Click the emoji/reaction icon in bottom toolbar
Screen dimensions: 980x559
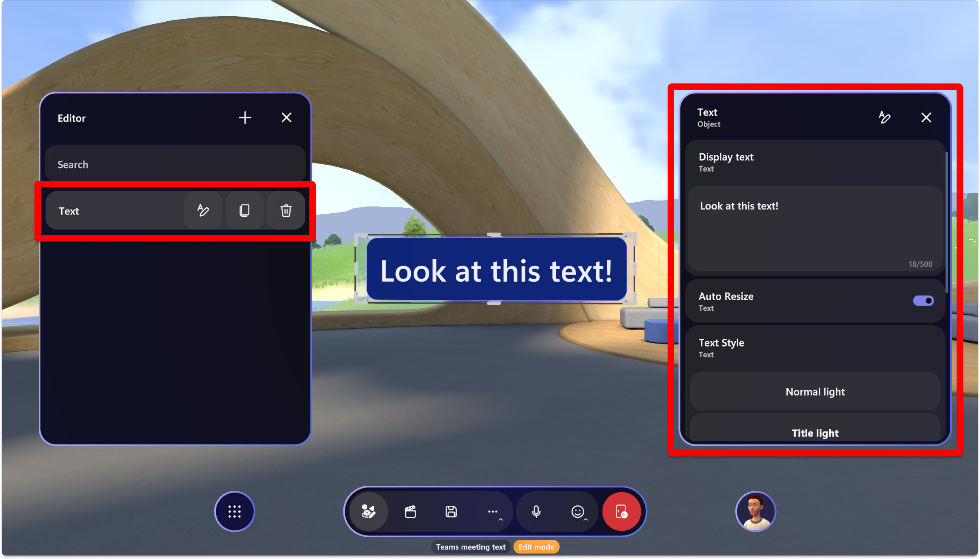[x=577, y=512]
